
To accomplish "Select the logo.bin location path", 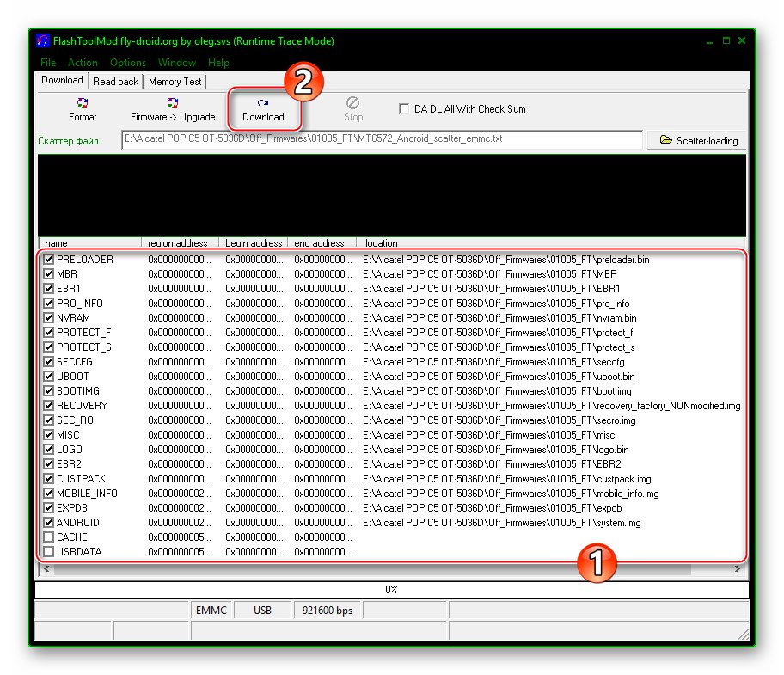I will pos(495,450).
